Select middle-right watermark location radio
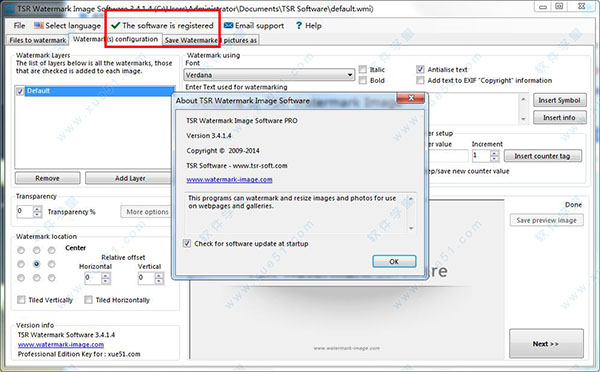 pos(52,264)
